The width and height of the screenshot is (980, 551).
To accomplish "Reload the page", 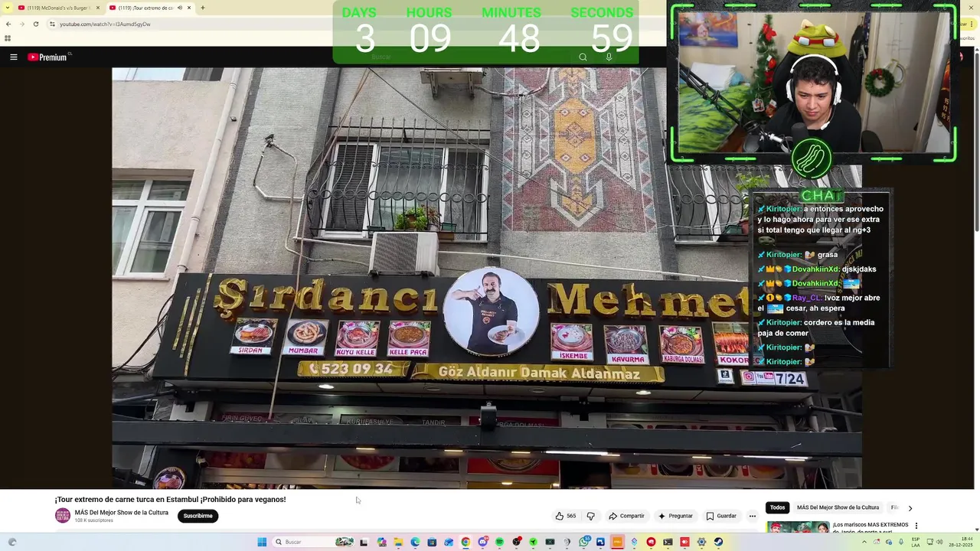I will click(x=35, y=24).
